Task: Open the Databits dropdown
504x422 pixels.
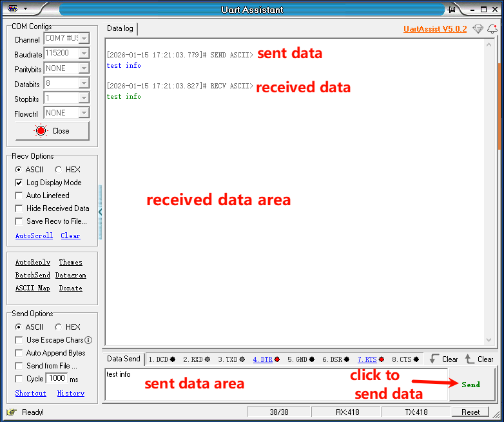Action: 84,83
